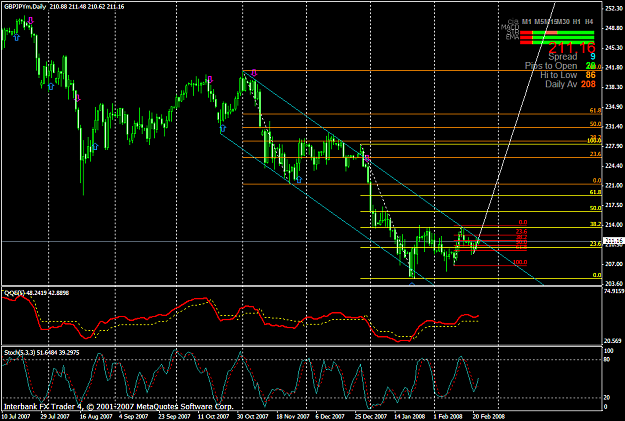Select the red Fibonacci 0.0 label
This screenshot has height=421, width=625.
523,222
